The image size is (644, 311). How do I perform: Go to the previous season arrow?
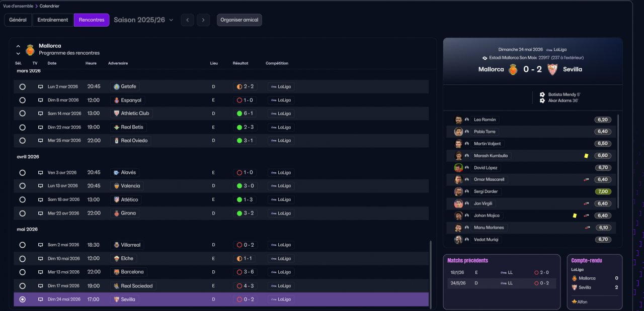(187, 20)
